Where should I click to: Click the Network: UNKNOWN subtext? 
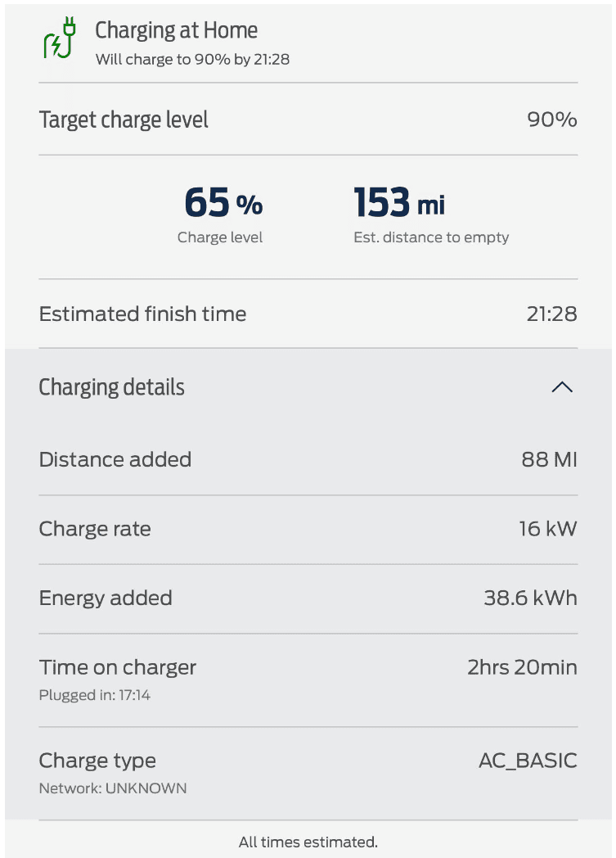(113, 788)
